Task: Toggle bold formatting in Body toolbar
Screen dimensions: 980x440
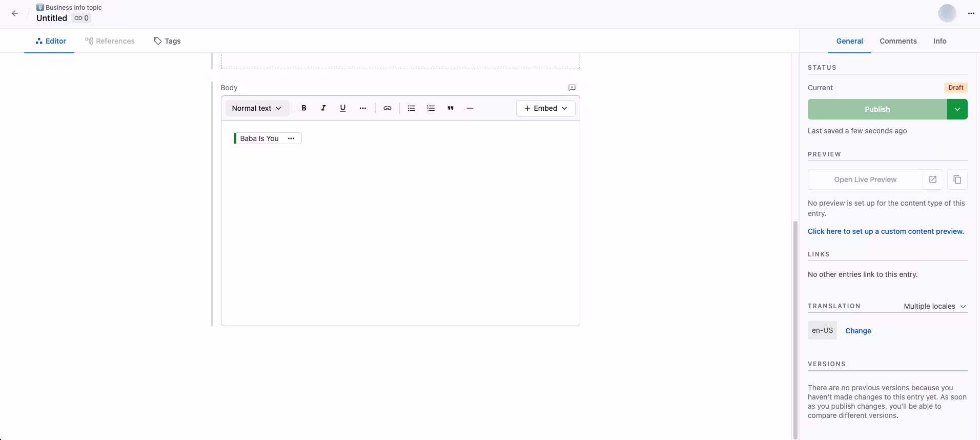Action: (x=304, y=108)
